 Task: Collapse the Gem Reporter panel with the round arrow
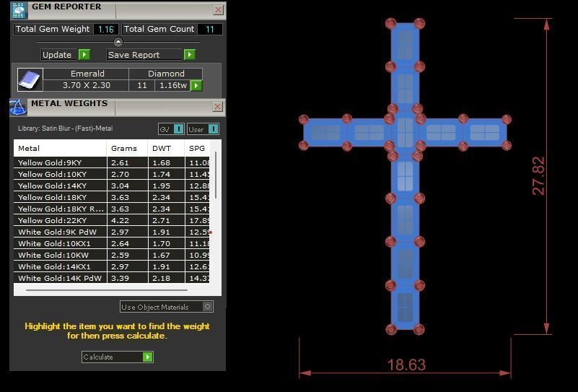click(118, 42)
